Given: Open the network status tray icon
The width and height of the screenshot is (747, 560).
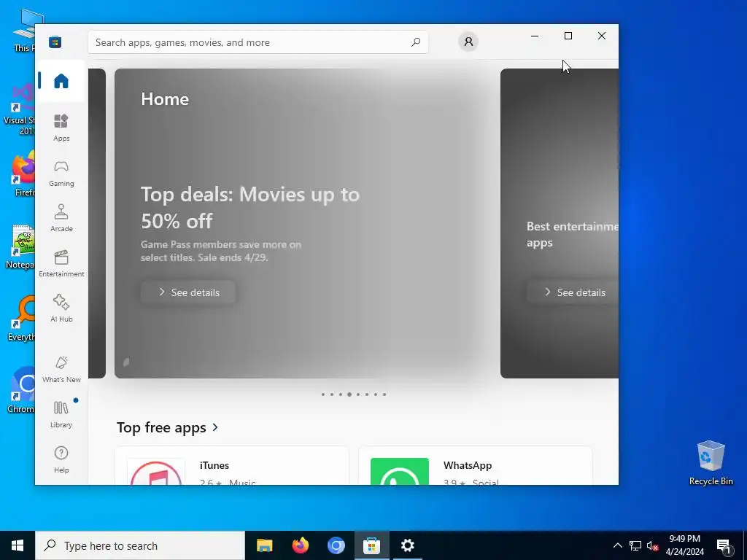Looking at the screenshot, I should coord(635,545).
